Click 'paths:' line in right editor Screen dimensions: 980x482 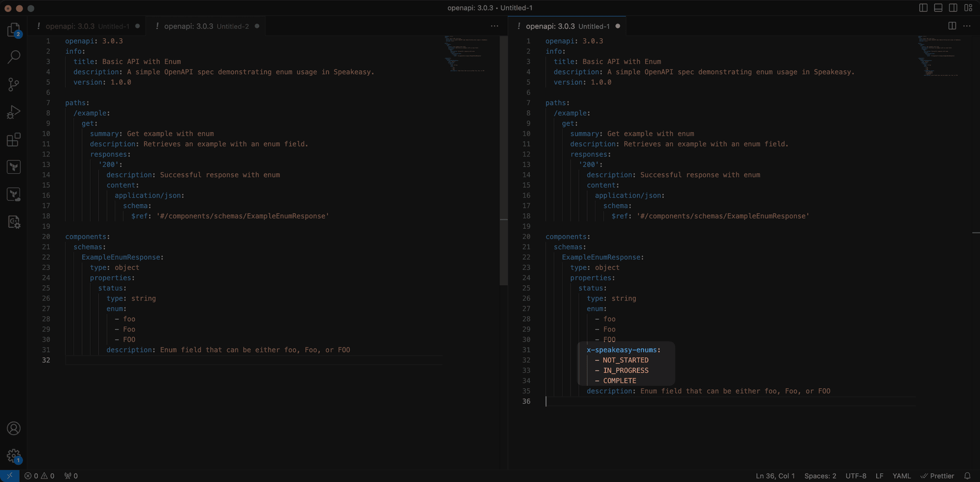point(557,103)
